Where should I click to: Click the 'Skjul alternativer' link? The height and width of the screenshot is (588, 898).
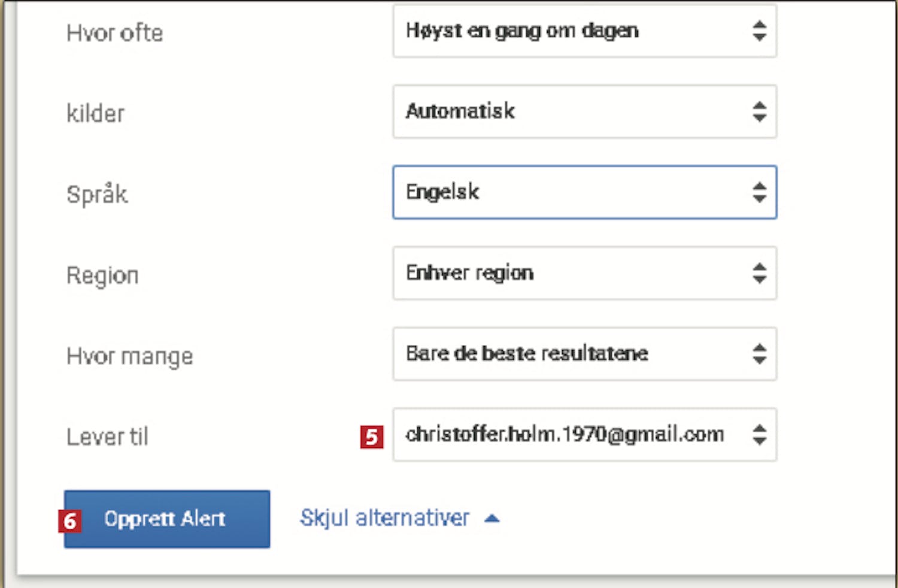click(x=384, y=518)
